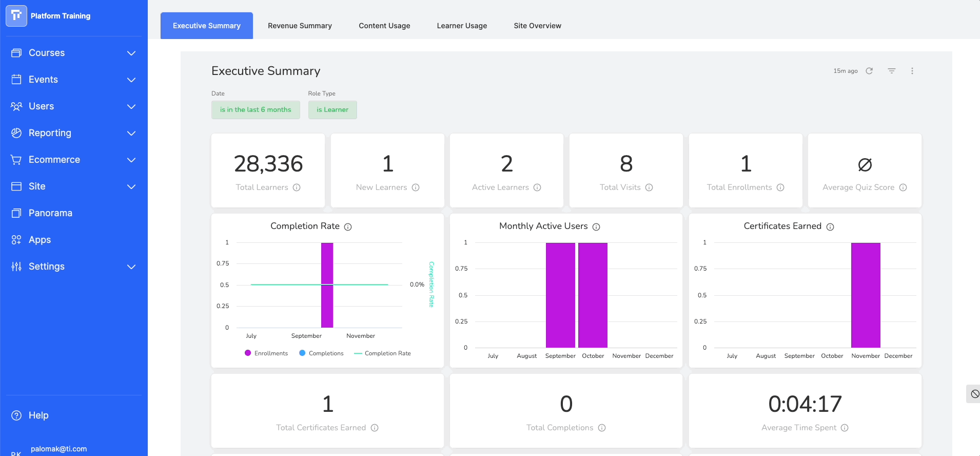Viewport: 980px width, 456px height.
Task: Click the November bar in Certificates Earned
Action: [x=866, y=295]
